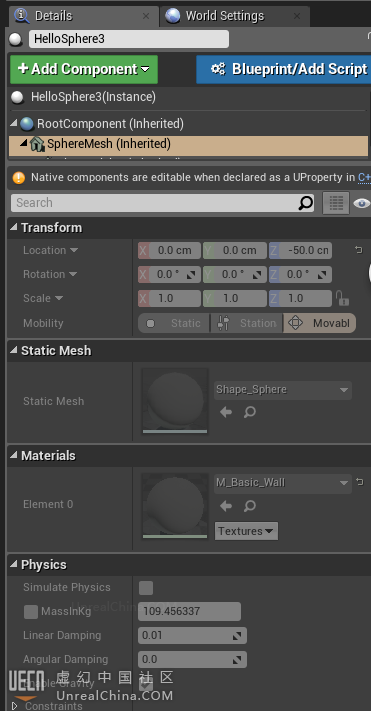Viewport: 371px width, 711px height.
Task: Click the M_Basic_Wall material thumbnail
Action: click(175, 506)
